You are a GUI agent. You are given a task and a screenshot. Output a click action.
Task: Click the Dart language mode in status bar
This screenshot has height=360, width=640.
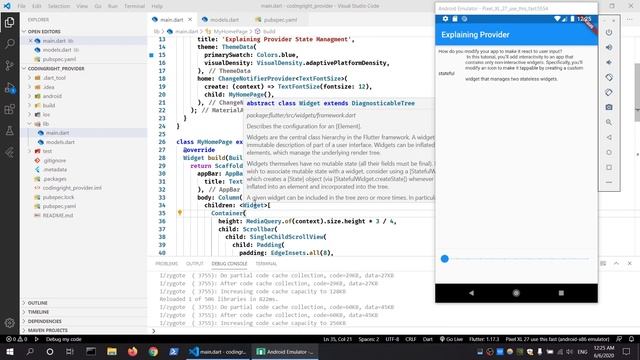(427, 339)
